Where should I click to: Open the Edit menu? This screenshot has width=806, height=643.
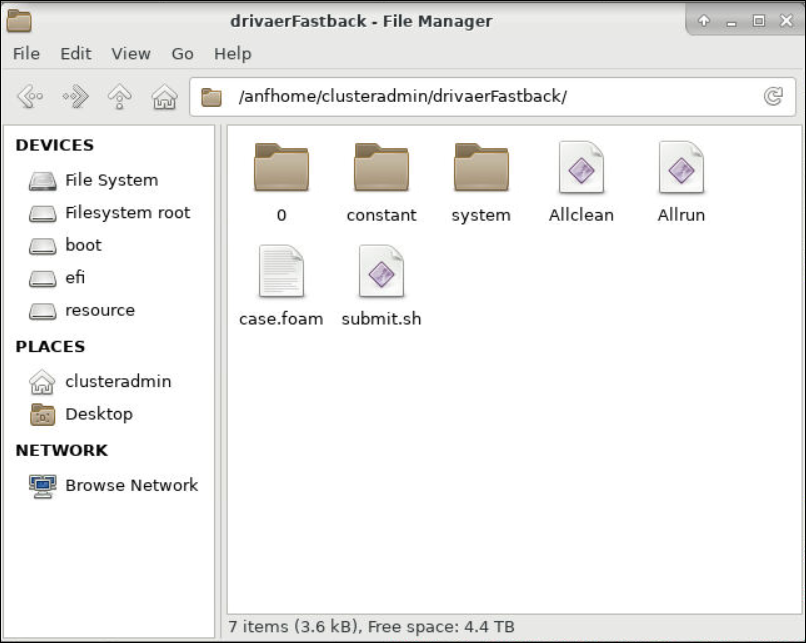(x=76, y=53)
